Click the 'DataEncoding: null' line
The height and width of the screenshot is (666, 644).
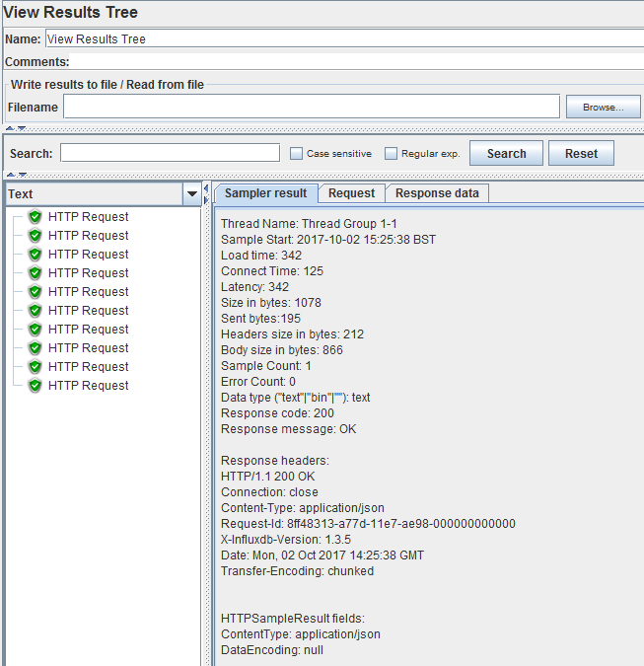(272, 650)
